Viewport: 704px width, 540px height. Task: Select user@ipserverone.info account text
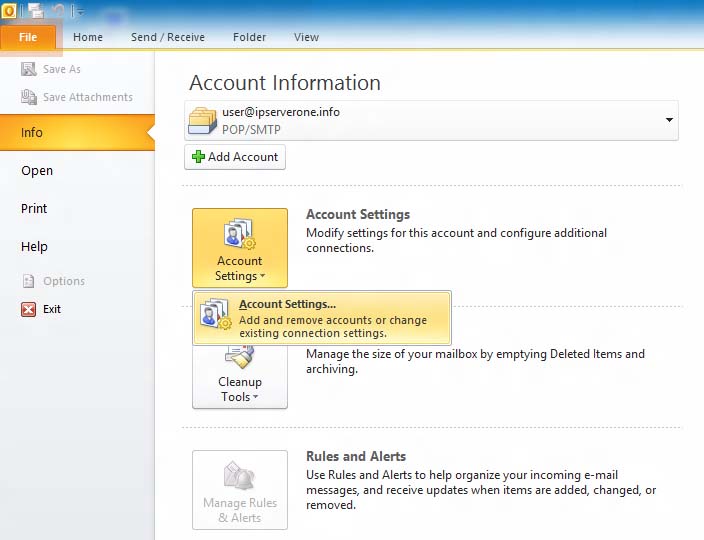(281, 112)
